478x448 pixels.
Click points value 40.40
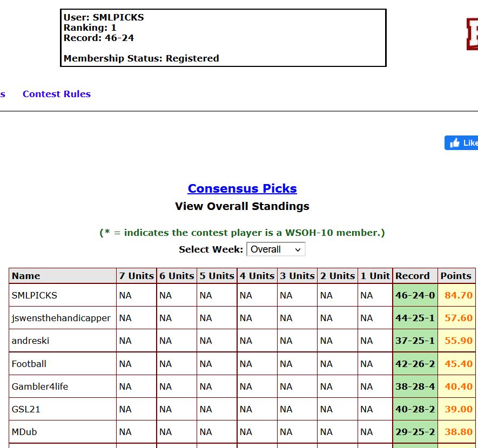point(459,386)
